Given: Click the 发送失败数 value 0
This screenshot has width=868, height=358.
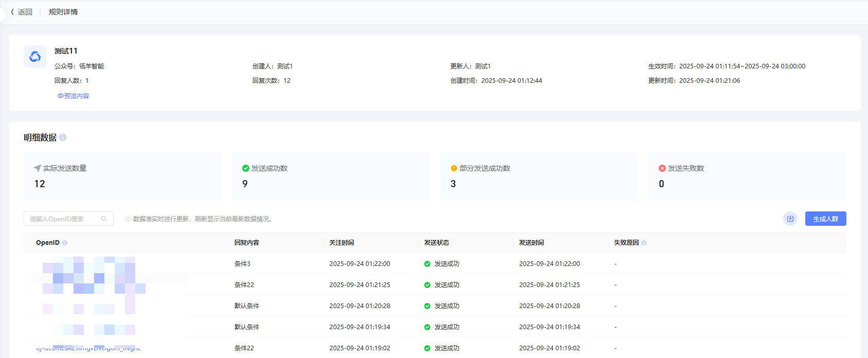Looking at the screenshot, I should pyautogui.click(x=661, y=184).
